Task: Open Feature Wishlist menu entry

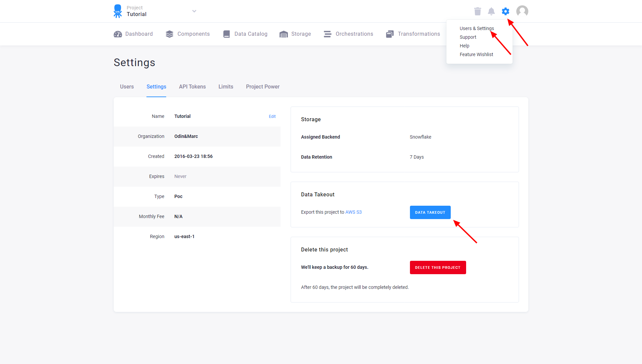Action: tap(476, 54)
